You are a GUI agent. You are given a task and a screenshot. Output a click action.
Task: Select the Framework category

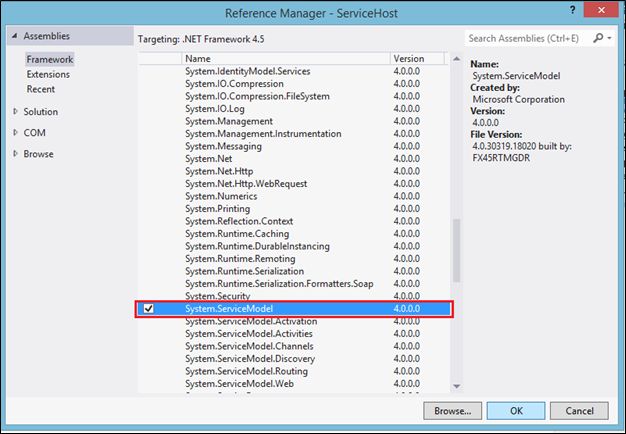point(50,59)
